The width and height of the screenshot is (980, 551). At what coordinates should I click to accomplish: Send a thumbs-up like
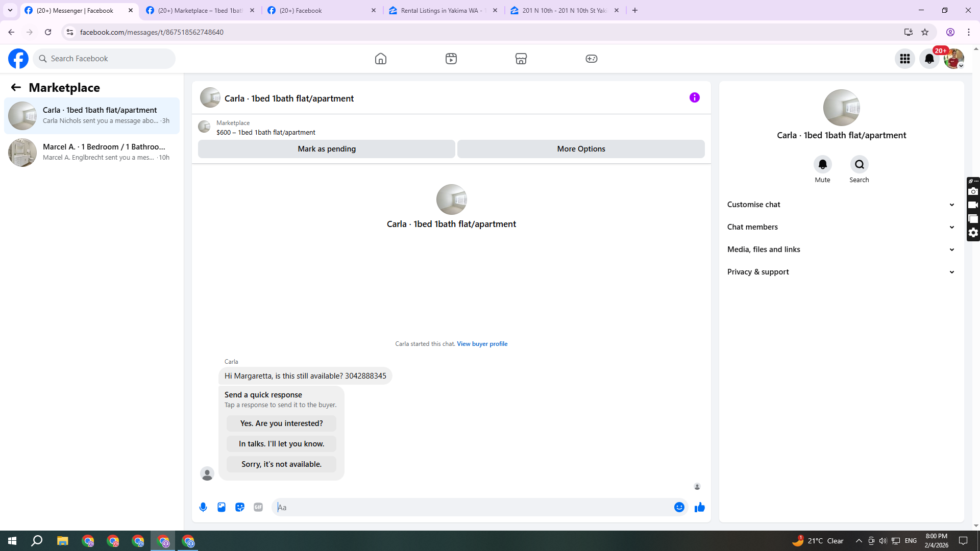[x=699, y=507]
